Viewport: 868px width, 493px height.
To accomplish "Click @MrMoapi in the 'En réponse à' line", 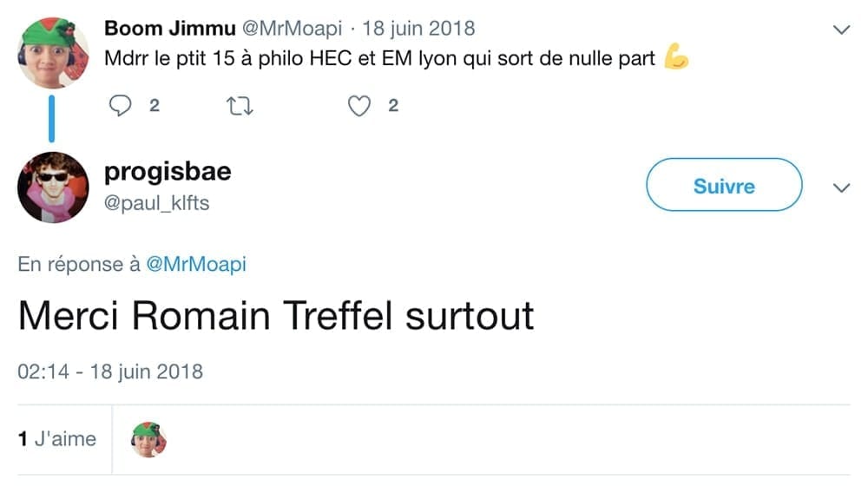I will pos(196,265).
